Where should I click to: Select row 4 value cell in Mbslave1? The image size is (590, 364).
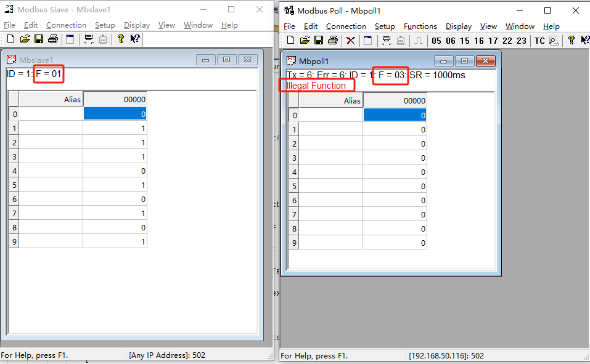(x=115, y=171)
